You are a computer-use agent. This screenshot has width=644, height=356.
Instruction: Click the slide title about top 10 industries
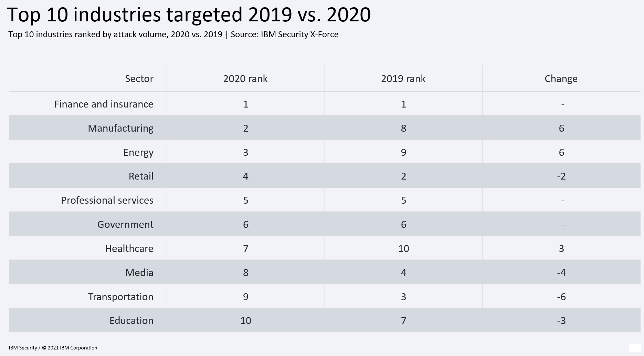189,15
